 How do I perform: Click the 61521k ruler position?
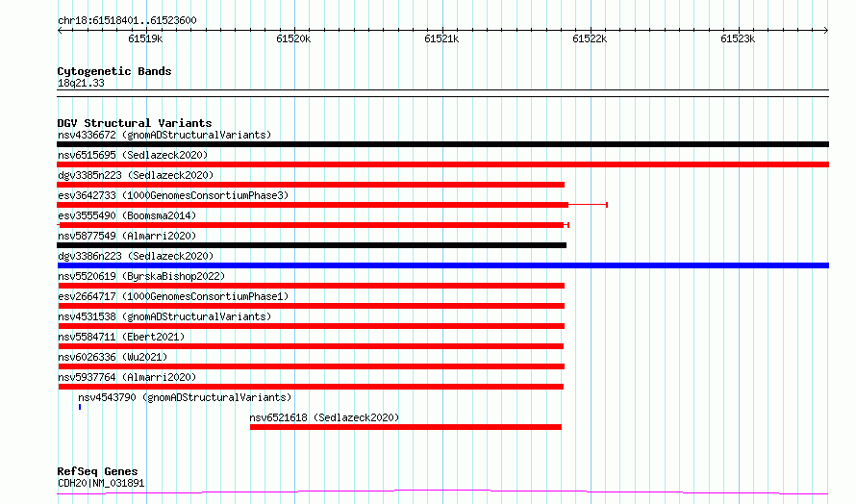[441, 38]
